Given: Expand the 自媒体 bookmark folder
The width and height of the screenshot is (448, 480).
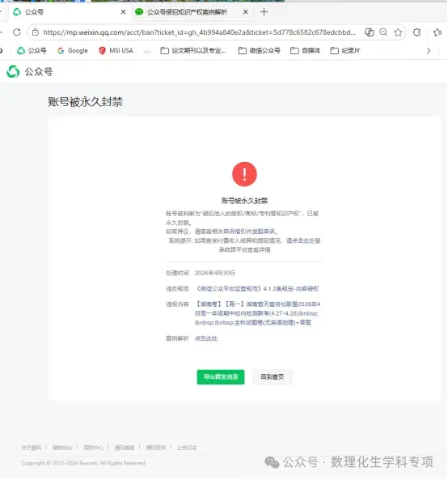Looking at the screenshot, I should tap(305, 50).
